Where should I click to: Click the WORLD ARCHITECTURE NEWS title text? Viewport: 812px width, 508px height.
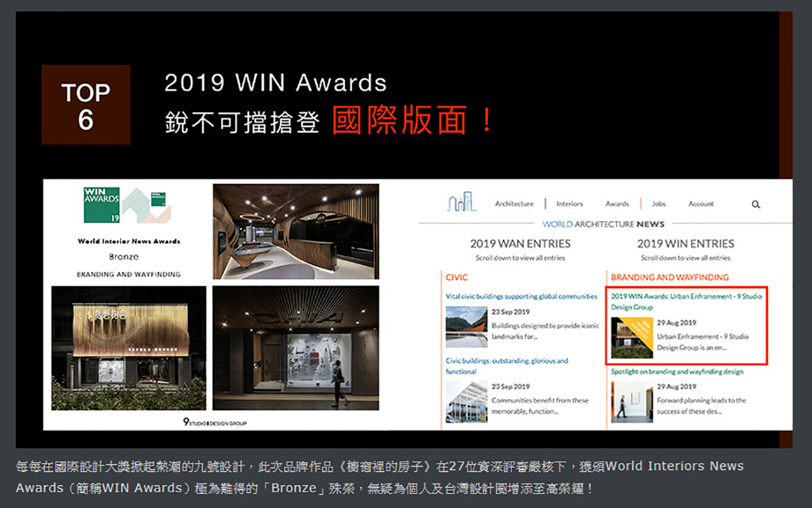pos(603,224)
